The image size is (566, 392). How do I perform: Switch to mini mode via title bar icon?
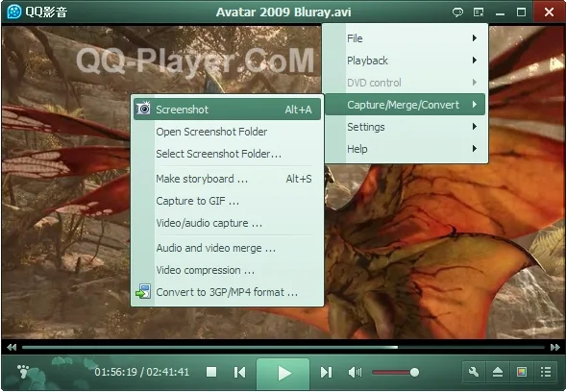pyautogui.click(x=479, y=12)
